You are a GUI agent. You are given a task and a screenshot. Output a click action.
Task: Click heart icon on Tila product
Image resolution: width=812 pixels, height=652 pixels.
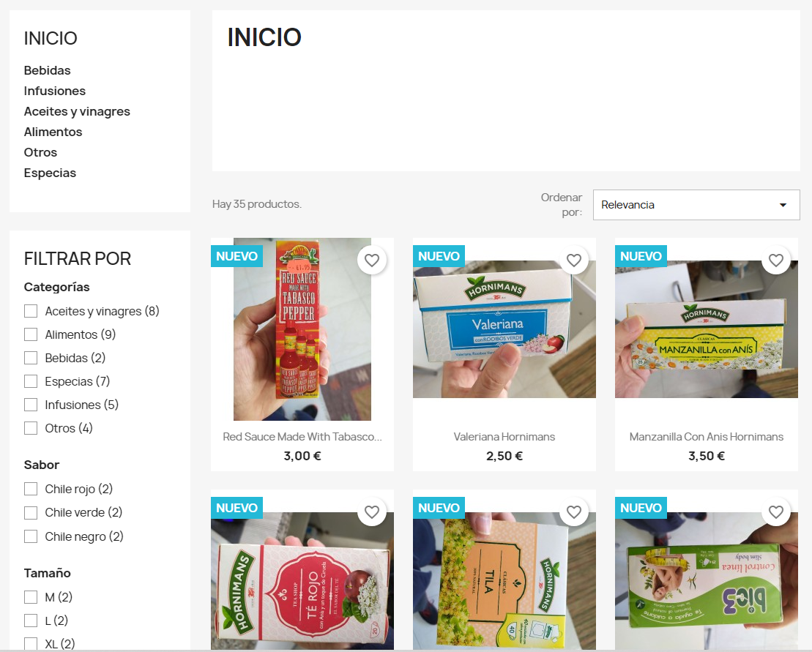(x=574, y=512)
